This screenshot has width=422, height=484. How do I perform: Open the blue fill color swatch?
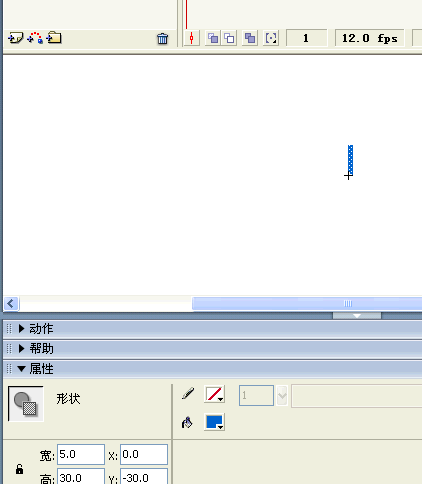[214, 422]
